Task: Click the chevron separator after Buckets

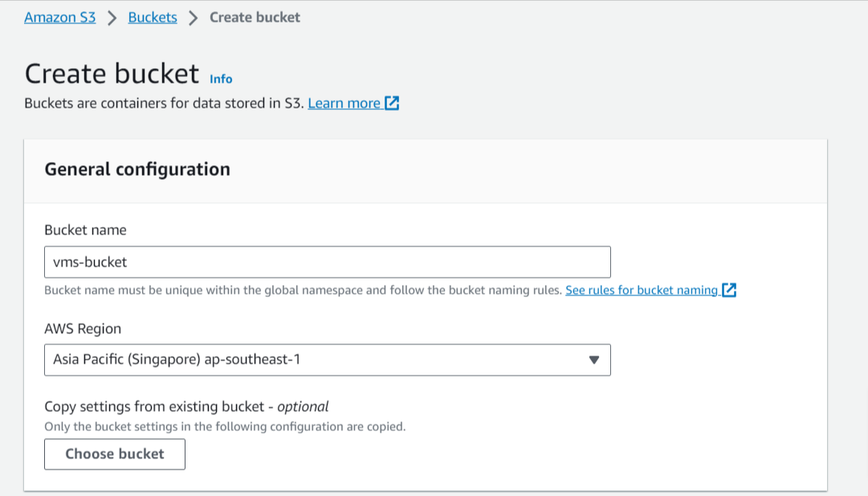Action: 193,18
